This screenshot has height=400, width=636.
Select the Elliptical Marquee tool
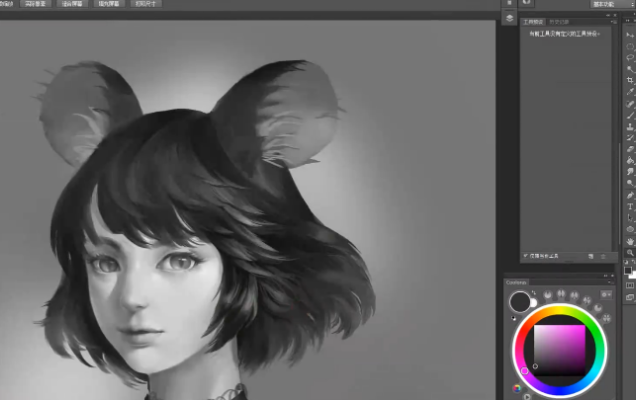click(x=630, y=46)
